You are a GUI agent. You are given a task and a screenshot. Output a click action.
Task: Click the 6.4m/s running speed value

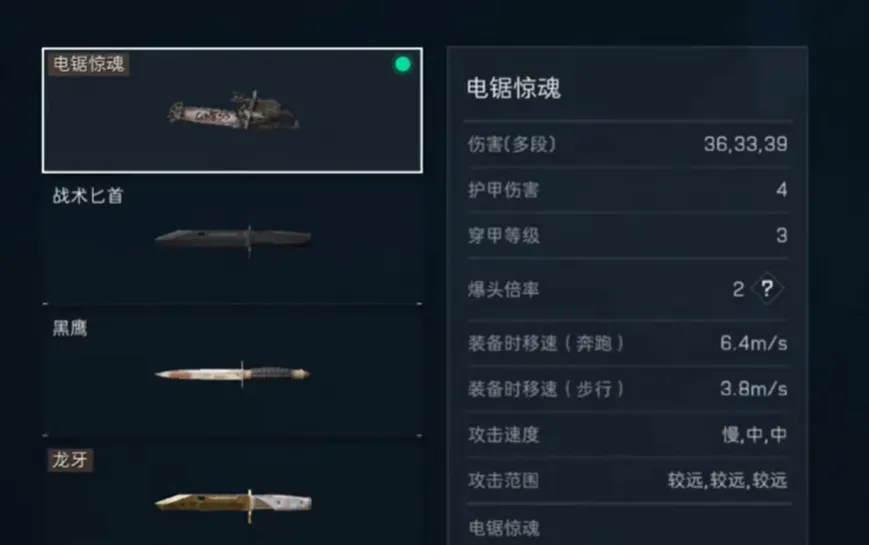(x=754, y=343)
